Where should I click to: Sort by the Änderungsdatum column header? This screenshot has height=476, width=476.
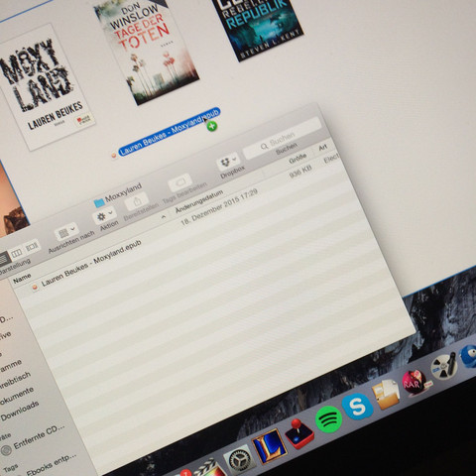pyautogui.click(x=199, y=201)
